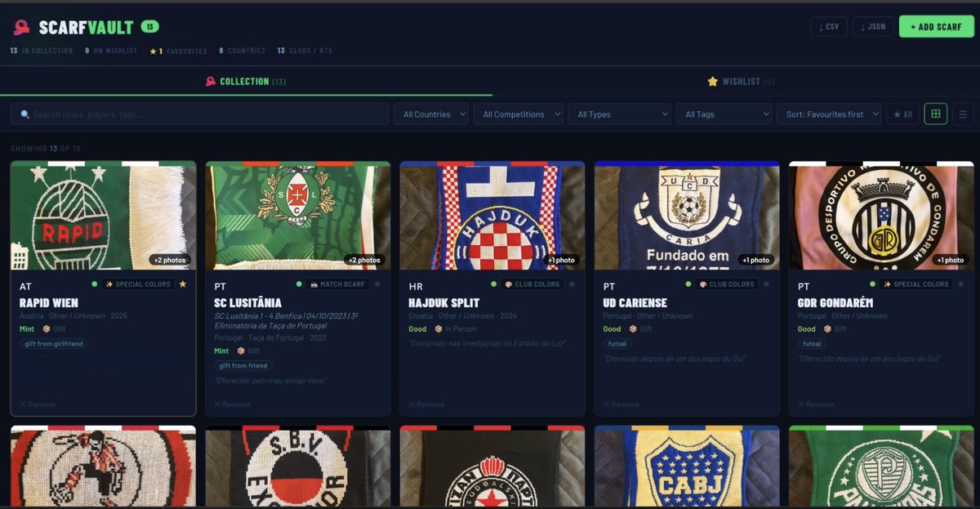980x509 pixels.
Task: Toggle favourite star on GDR Gondarém card
Action: [960, 284]
